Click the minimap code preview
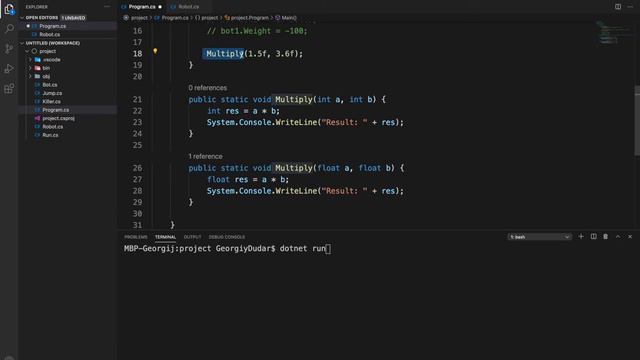This screenshot has width=640, height=360. [x=614, y=33]
